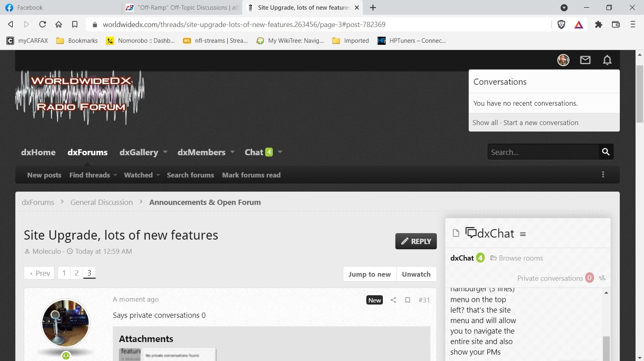Image resolution: width=644 pixels, height=361 pixels.
Task: Click the search magnifier button
Action: (605, 152)
